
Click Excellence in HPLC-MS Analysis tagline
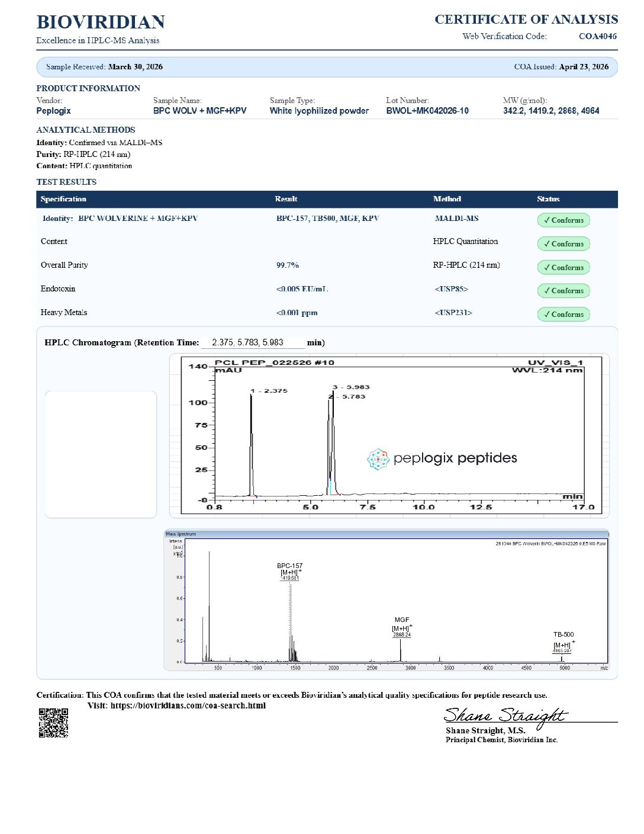click(98, 40)
